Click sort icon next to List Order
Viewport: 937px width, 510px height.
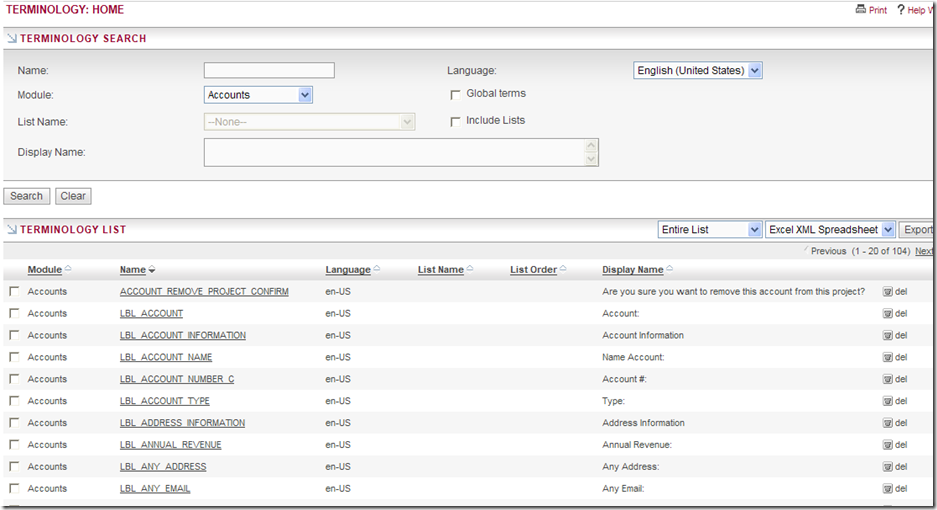coord(563,270)
